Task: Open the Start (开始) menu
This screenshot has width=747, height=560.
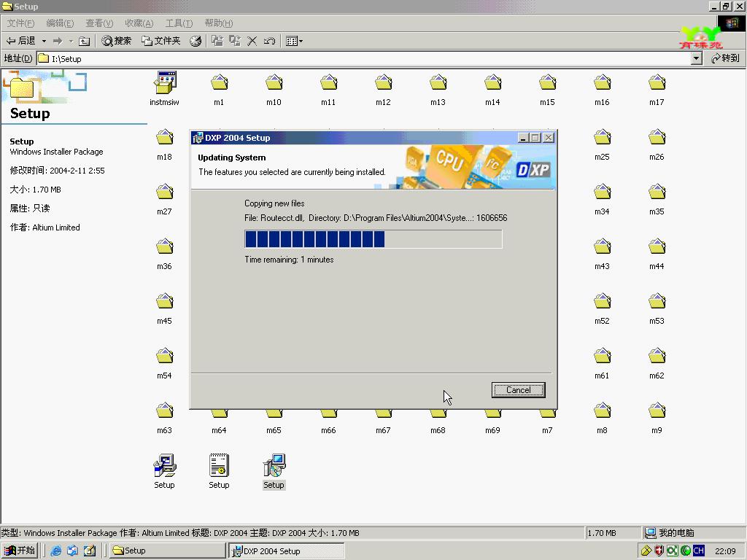Action: tap(20, 551)
